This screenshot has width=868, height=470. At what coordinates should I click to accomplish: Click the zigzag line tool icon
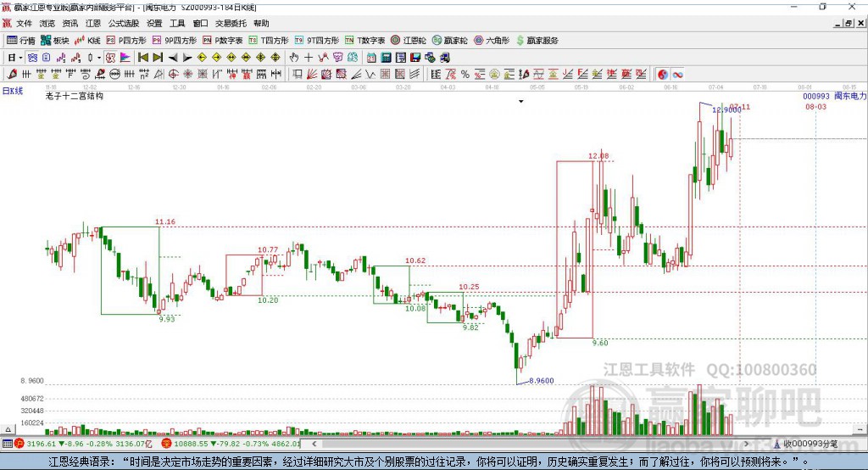pyautogui.click(x=371, y=75)
